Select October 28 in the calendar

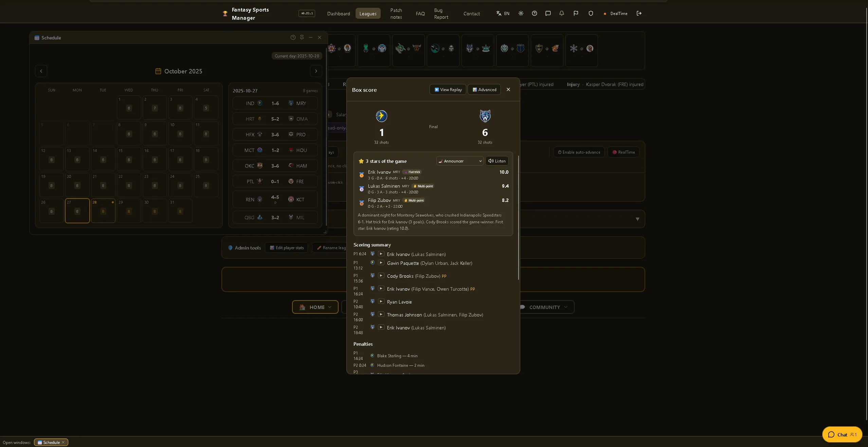coord(103,211)
